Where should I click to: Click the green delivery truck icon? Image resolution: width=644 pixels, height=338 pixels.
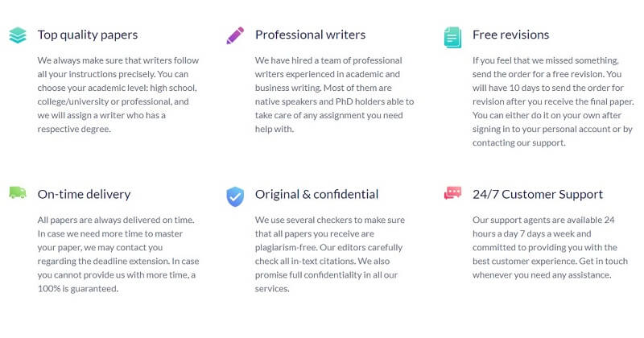(18, 192)
